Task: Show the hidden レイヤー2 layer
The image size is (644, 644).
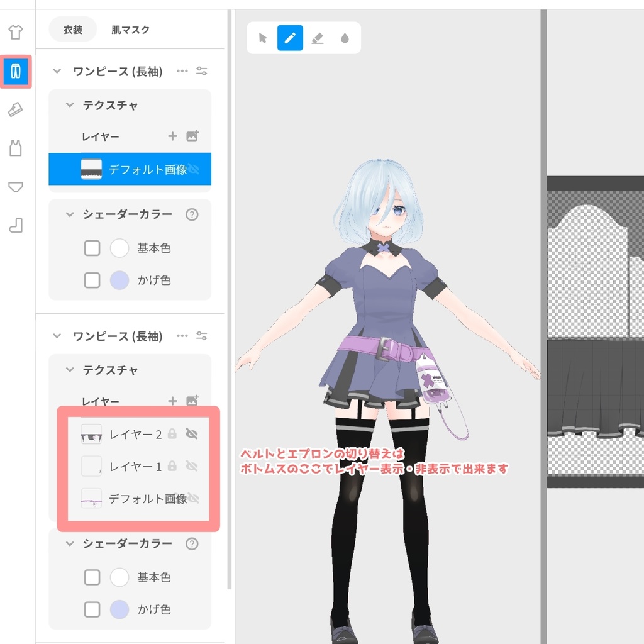Action: click(192, 434)
